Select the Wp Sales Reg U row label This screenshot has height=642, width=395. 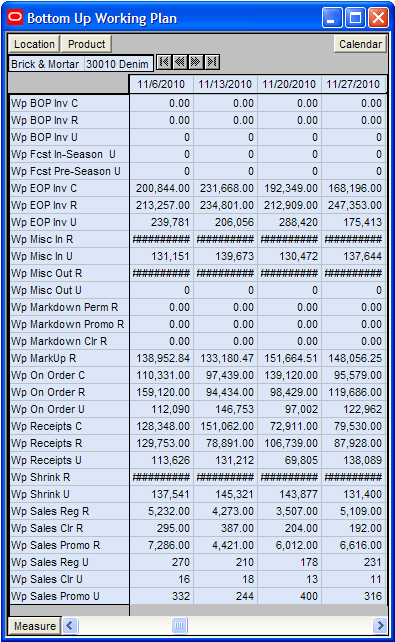[69, 562]
